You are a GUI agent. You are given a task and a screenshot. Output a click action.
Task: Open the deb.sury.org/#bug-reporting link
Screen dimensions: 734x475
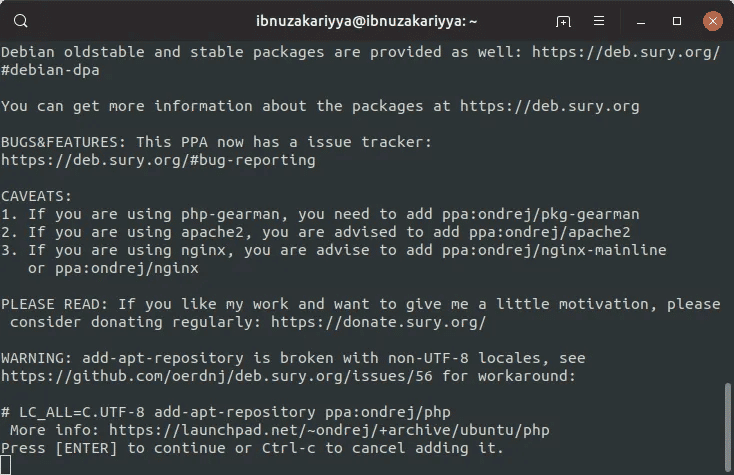click(158, 160)
